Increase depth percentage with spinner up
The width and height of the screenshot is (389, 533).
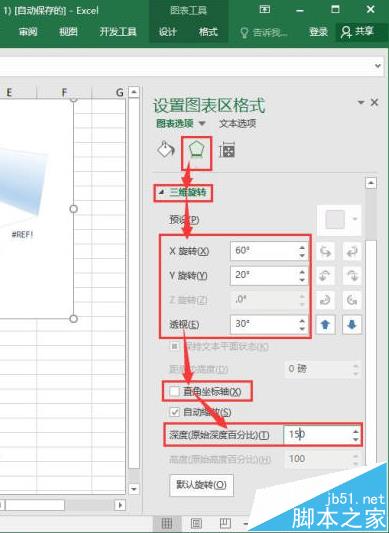pos(356,431)
